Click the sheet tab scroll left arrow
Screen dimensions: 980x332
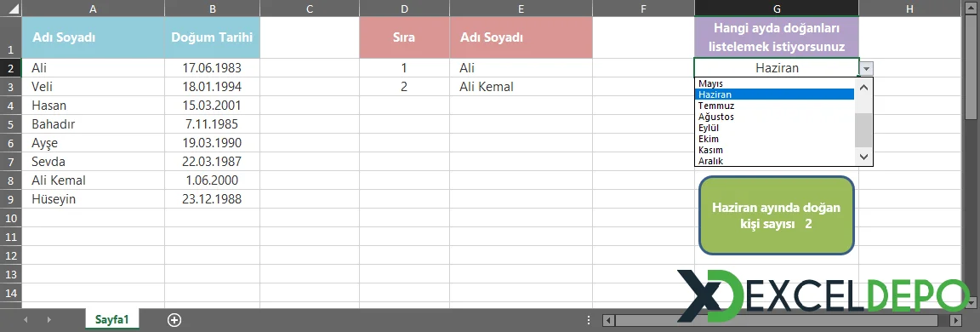point(26,319)
